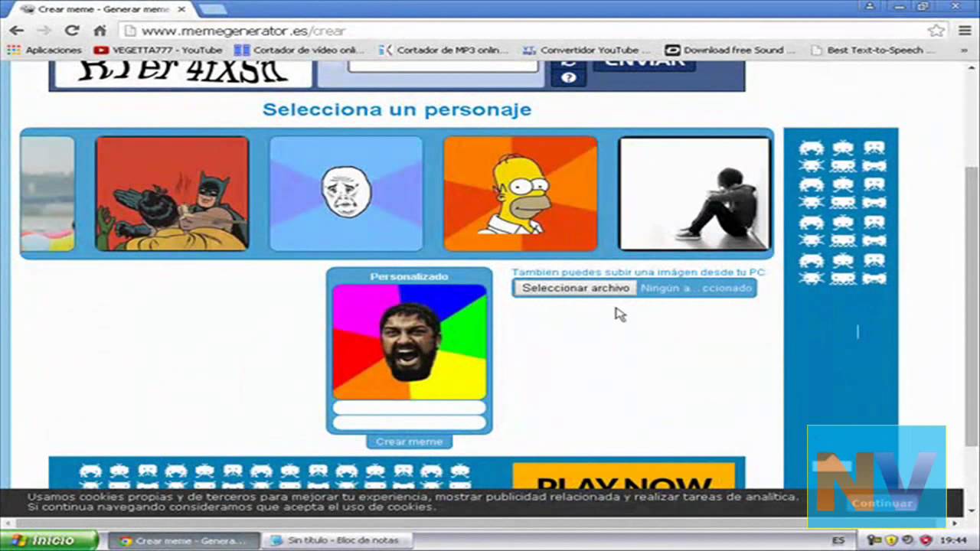This screenshot has width=980, height=551.
Task: Open the Cortador de video online bookmark
Action: point(300,50)
